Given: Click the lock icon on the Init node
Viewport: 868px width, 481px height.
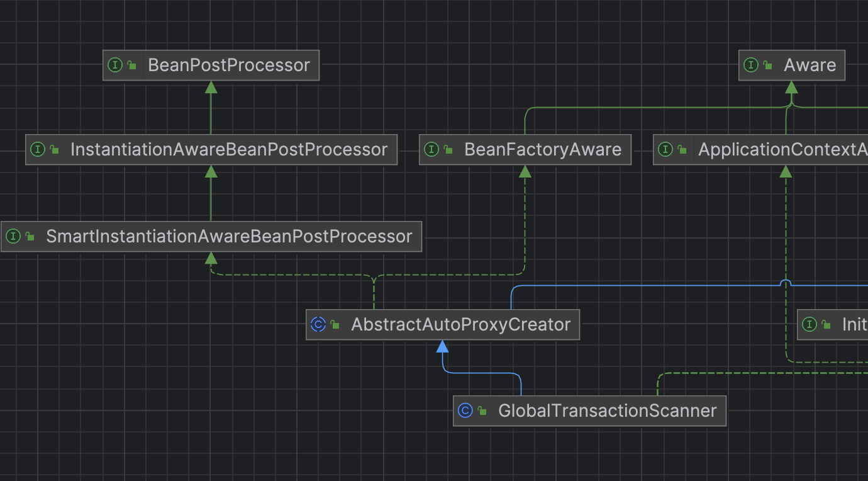Looking at the screenshot, I should (826, 324).
